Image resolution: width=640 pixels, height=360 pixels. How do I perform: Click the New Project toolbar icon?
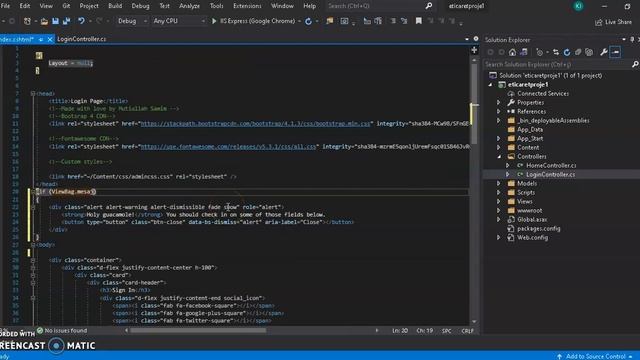tap(27, 21)
